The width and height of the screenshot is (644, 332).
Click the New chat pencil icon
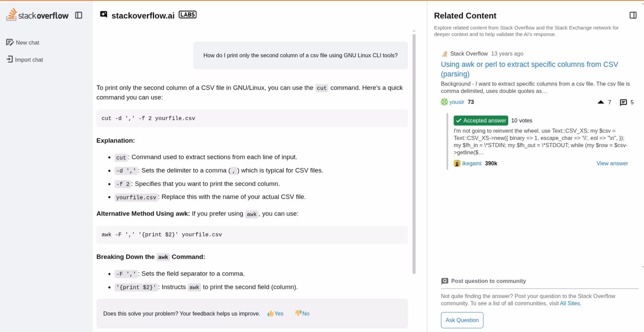click(x=10, y=42)
